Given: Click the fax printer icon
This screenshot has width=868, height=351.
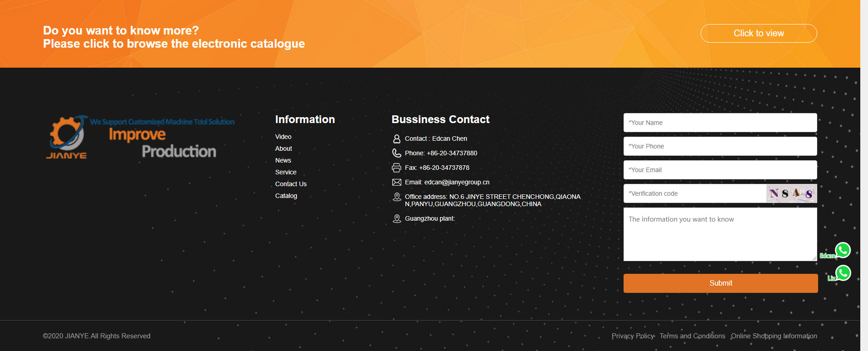Looking at the screenshot, I should tap(396, 168).
